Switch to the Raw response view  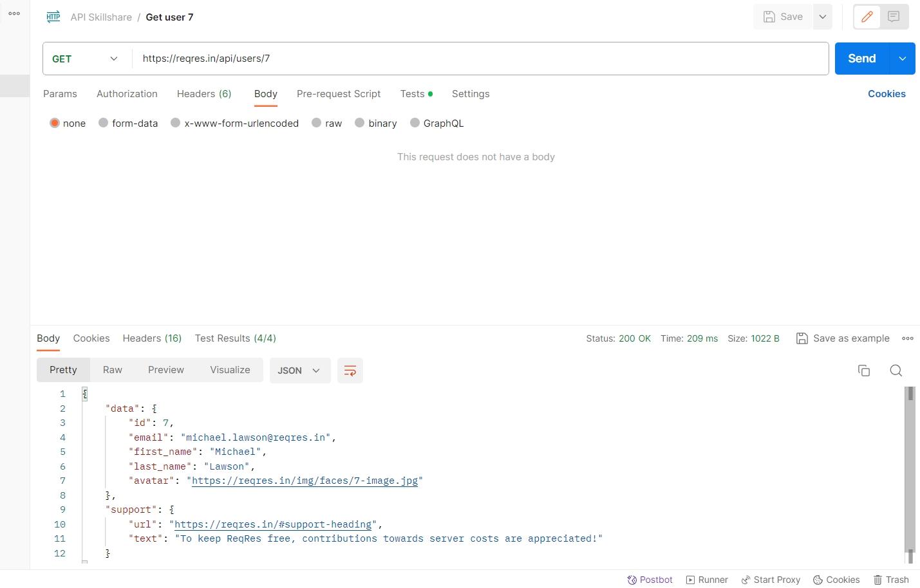[x=112, y=370]
